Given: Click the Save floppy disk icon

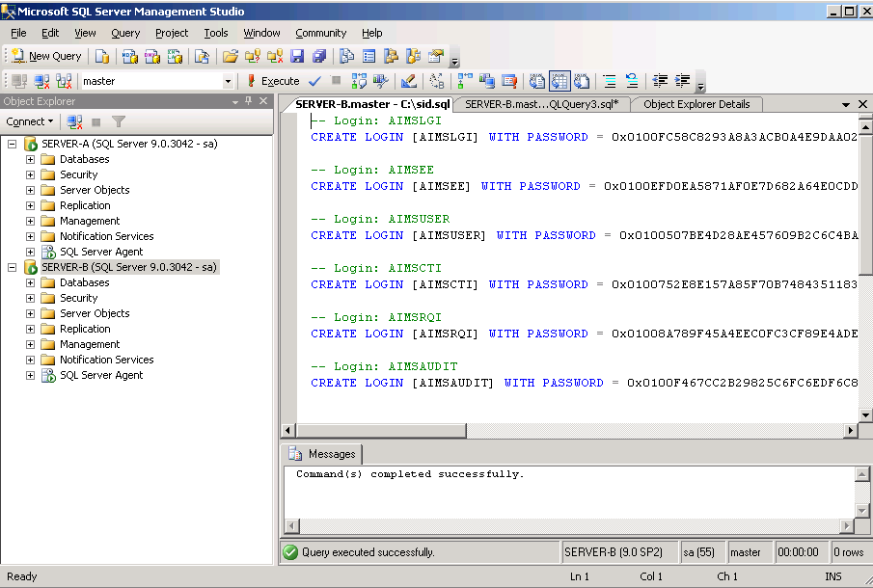Looking at the screenshot, I should 297,57.
